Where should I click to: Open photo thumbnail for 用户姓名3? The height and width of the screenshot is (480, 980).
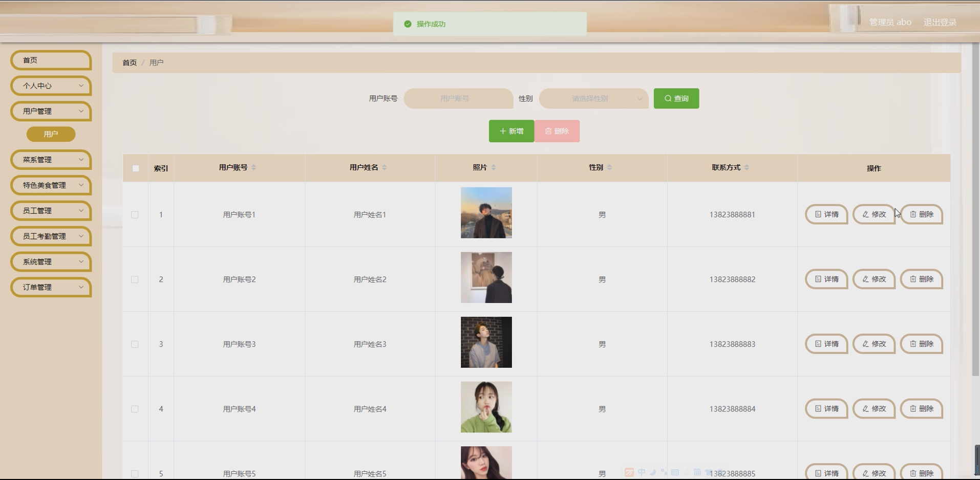486,342
